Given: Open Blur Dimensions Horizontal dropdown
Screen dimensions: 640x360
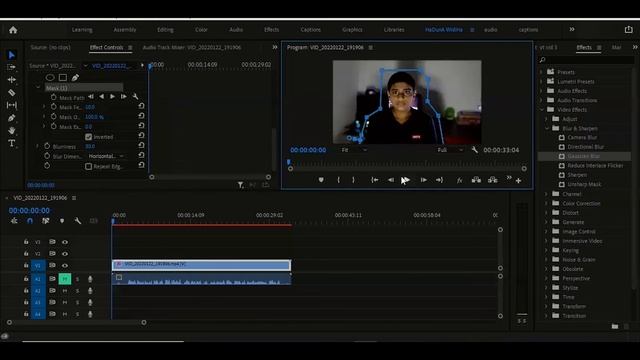Looking at the screenshot, I should click(106, 156).
